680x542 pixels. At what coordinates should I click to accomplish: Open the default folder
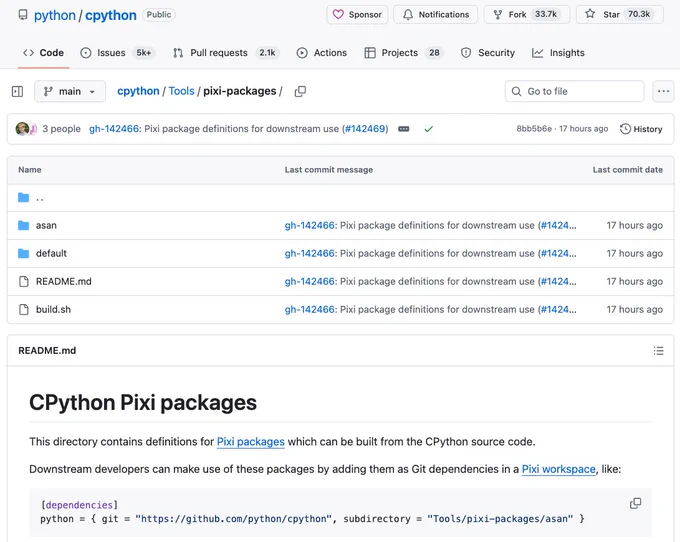point(51,253)
